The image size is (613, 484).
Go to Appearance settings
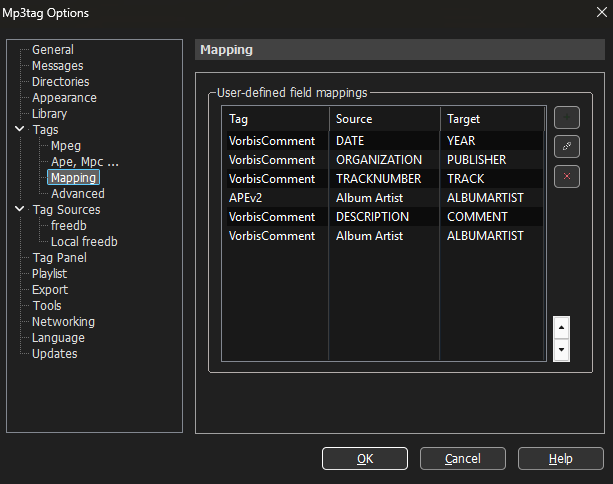(x=64, y=98)
